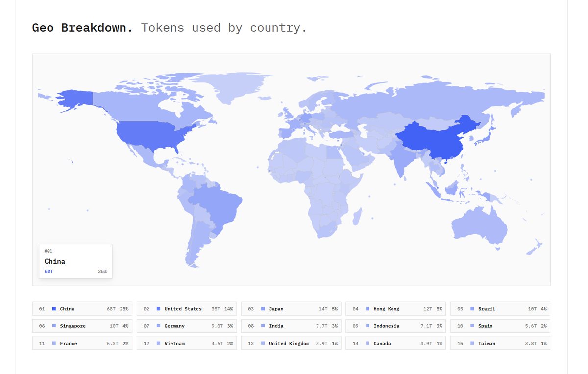Select the Brazil legend entry
Image resolution: width=588 pixels, height=374 pixels.
pyautogui.click(x=500, y=309)
